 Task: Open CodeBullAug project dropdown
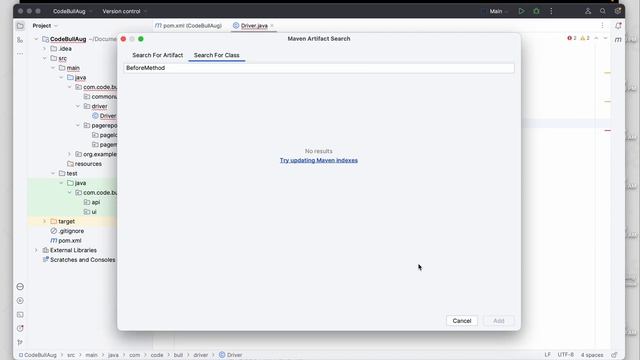click(x=72, y=11)
